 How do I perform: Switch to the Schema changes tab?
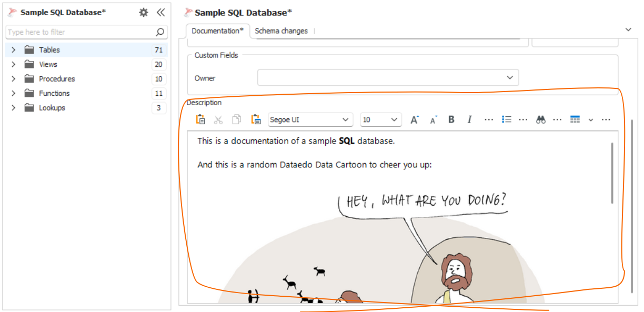point(281,31)
